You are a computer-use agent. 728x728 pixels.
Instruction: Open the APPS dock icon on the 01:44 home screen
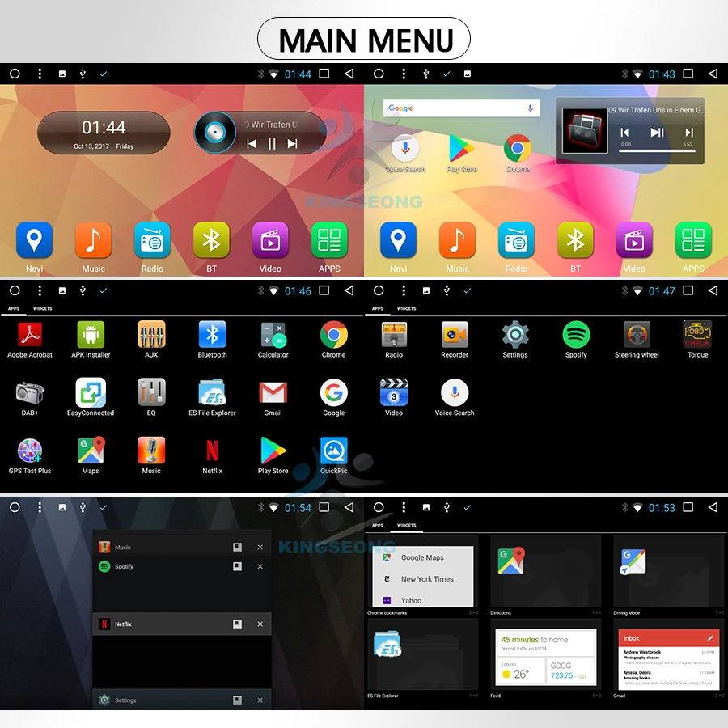click(x=329, y=240)
